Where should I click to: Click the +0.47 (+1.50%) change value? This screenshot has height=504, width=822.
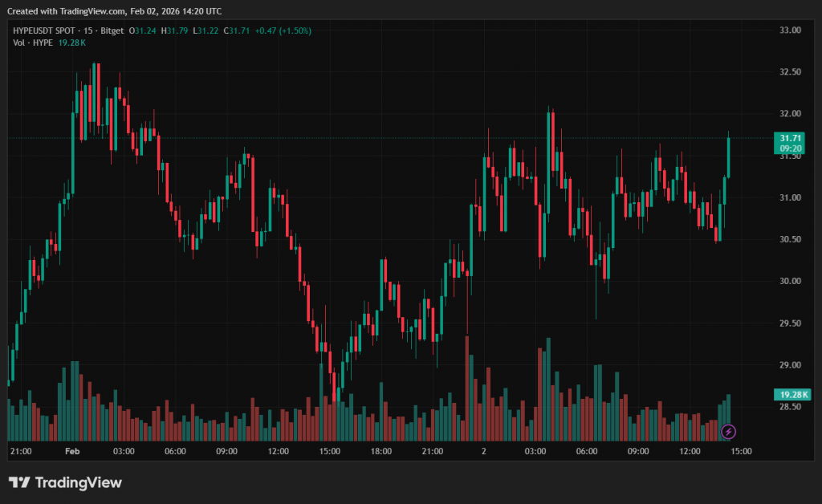[x=283, y=30]
